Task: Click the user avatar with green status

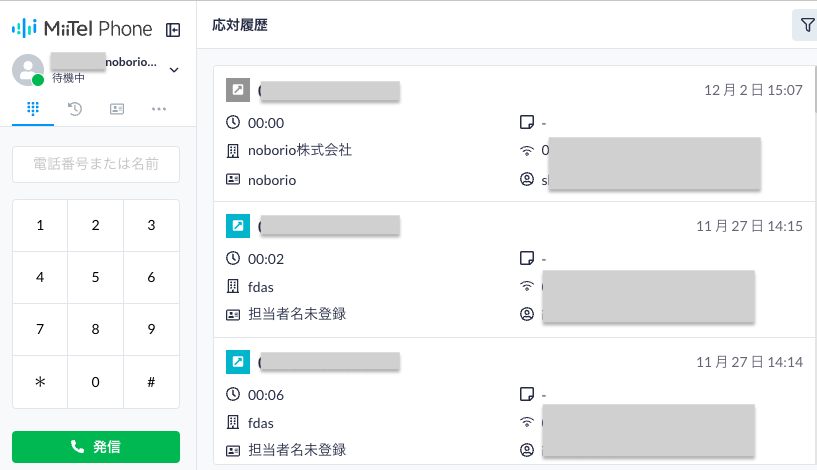Action: click(28, 70)
